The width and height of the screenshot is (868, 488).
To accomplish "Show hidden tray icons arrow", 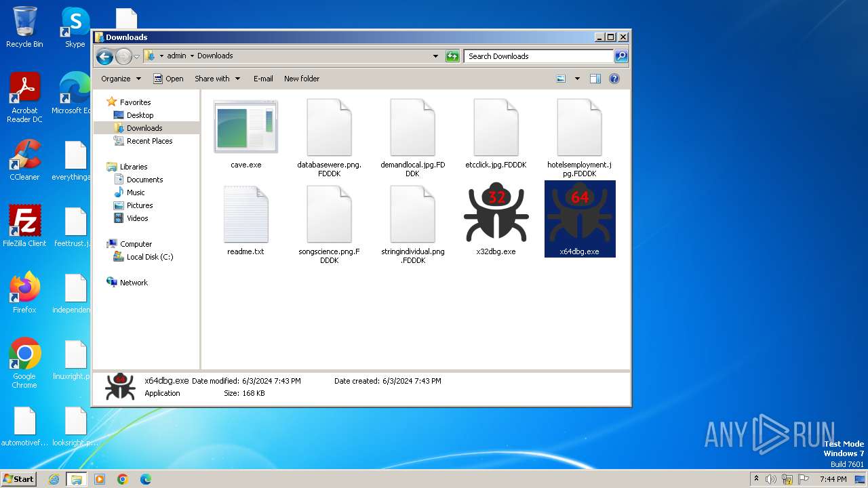I will (x=756, y=479).
